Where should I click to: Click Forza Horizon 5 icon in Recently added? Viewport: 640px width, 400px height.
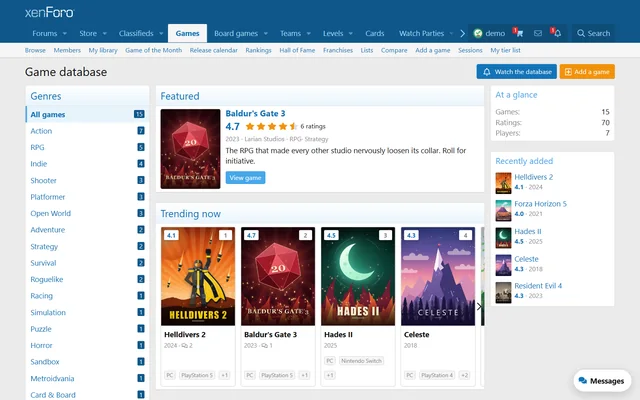[503, 210]
